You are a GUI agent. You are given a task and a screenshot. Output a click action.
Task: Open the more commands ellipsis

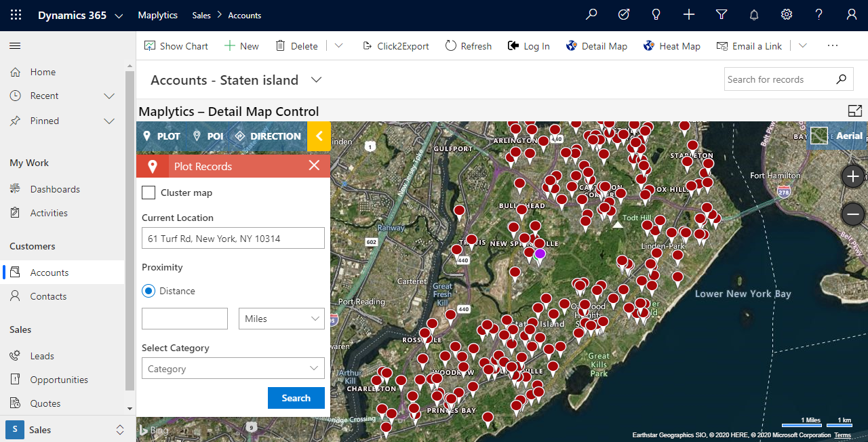pyautogui.click(x=833, y=46)
